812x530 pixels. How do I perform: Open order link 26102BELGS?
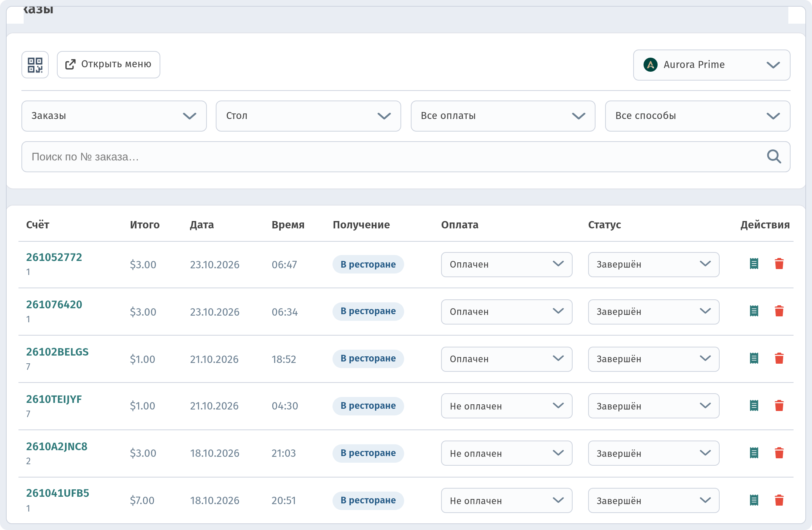pos(57,352)
